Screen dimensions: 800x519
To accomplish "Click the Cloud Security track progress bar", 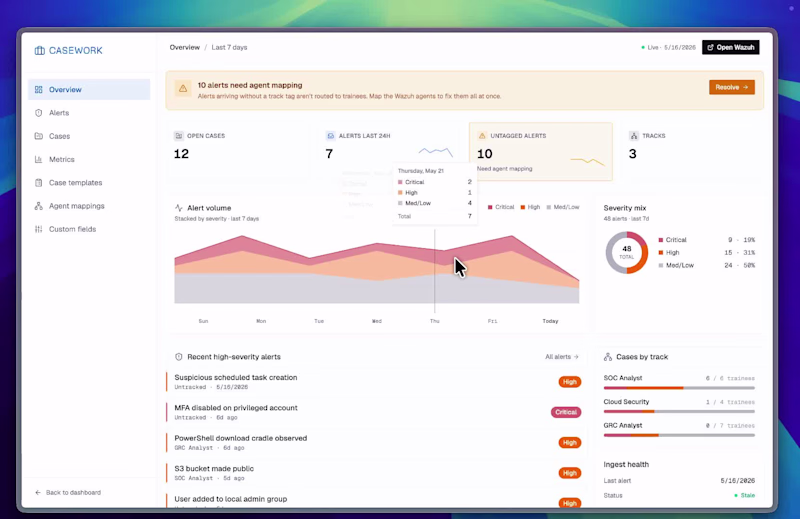I will pyautogui.click(x=679, y=411).
